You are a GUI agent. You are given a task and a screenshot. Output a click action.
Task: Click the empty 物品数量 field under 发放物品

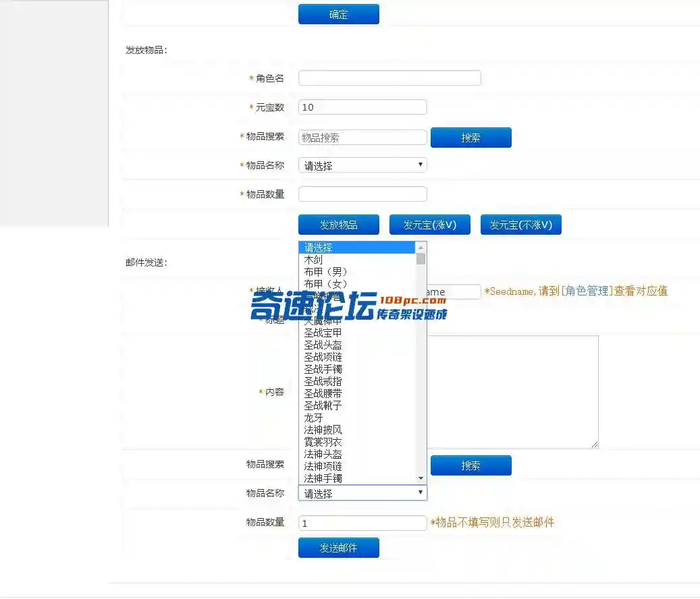click(362, 194)
